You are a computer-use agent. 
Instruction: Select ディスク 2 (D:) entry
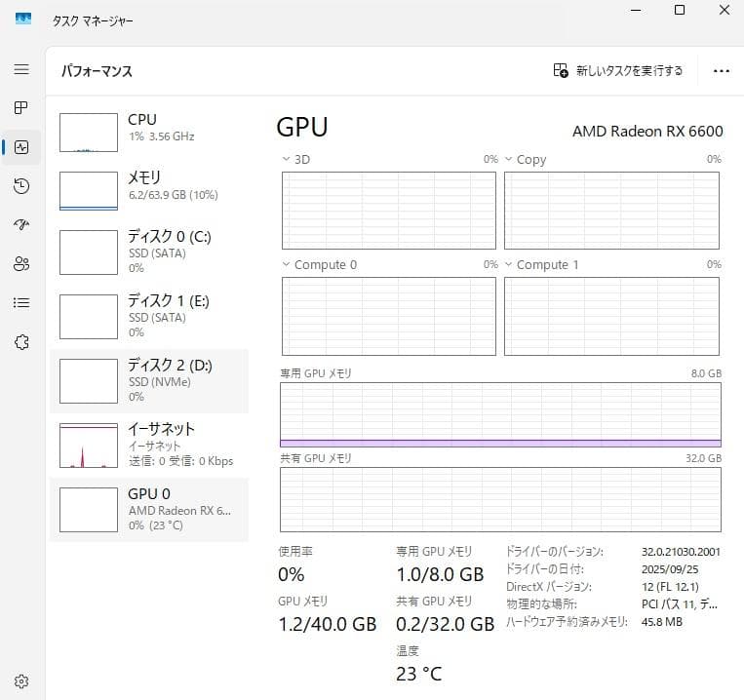pyautogui.click(x=149, y=381)
